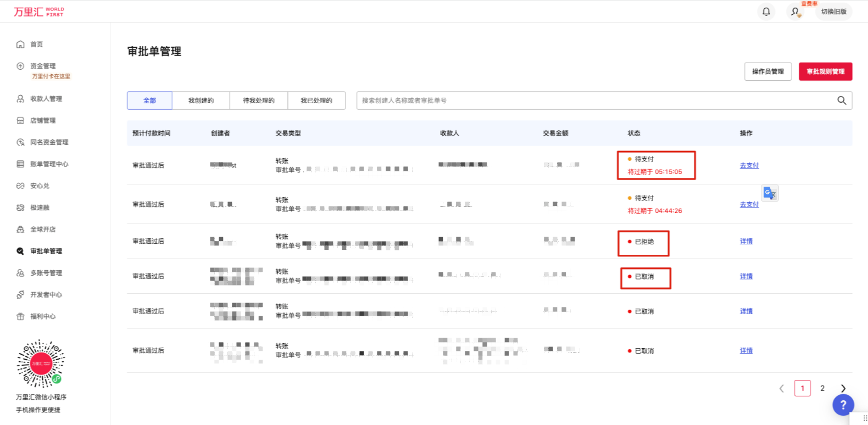Image resolution: width=868 pixels, height=425 pixels.
Task: Go to 首页 home in sidebar
Action: tap(36, 44)
